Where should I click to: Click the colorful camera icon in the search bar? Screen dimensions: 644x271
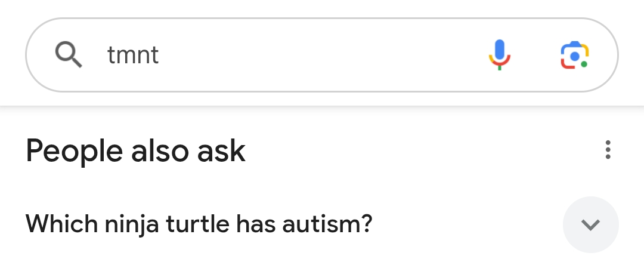coord(574,55)
